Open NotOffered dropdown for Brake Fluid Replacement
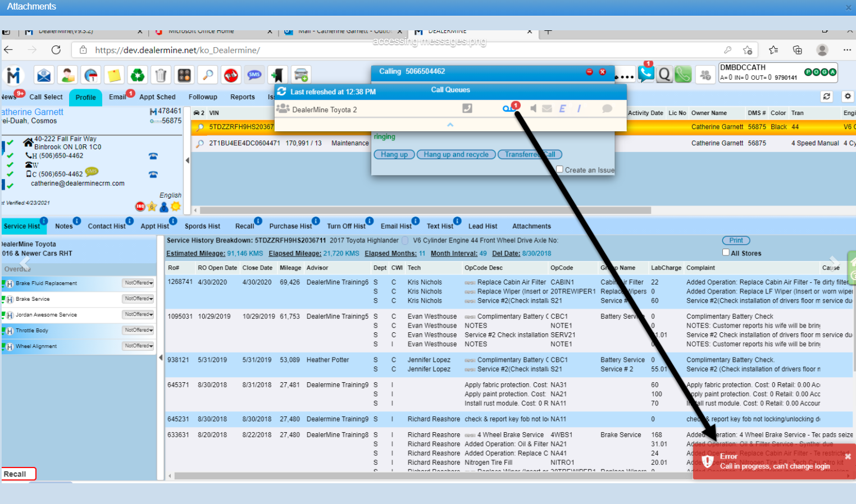Image resolution: width=856 pixels, height=504 pixels. [x=139, y=283]
